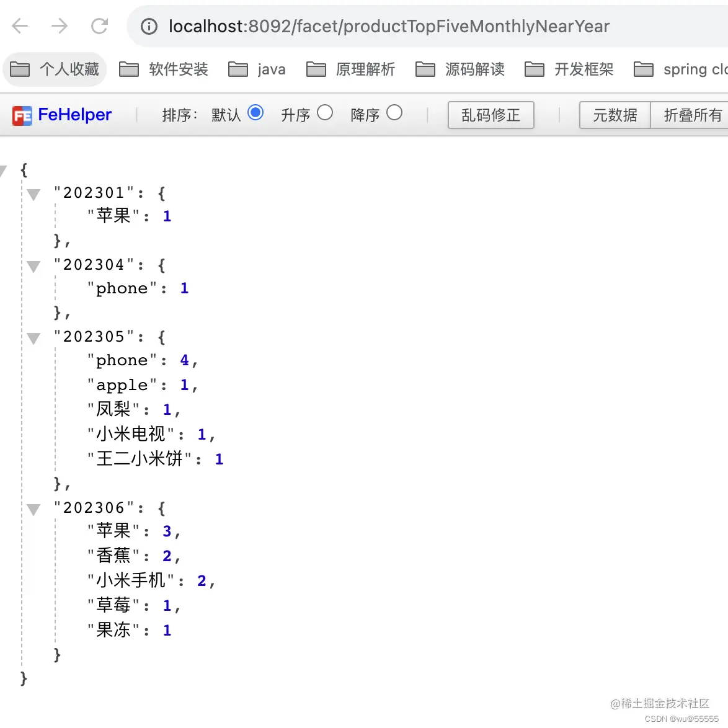The height and width of the screenshot is (728, 728).
Task: Collapse the 202306 JSON node
Action: (x=33, y=509)
